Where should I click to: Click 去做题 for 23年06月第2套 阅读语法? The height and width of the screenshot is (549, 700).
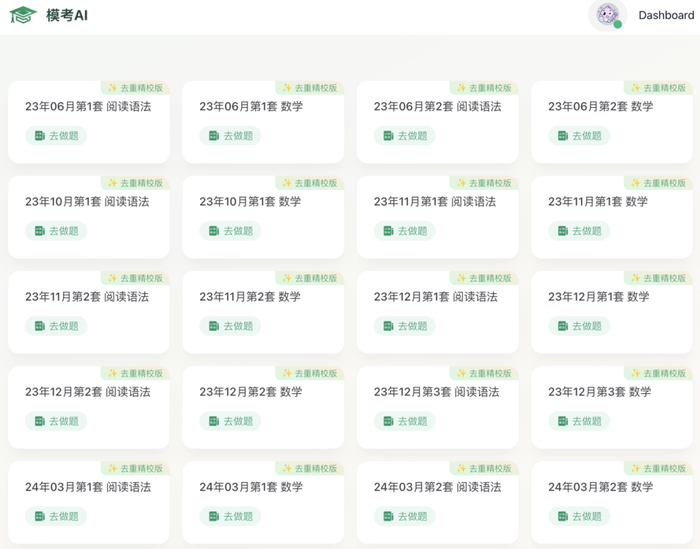(405, 136)
